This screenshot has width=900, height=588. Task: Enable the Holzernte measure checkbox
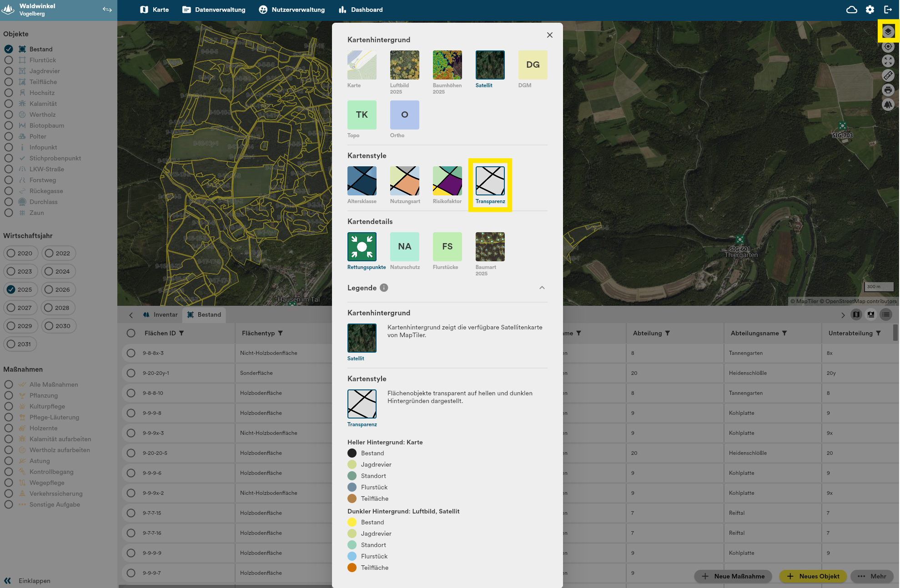click(x=9, y=428)
